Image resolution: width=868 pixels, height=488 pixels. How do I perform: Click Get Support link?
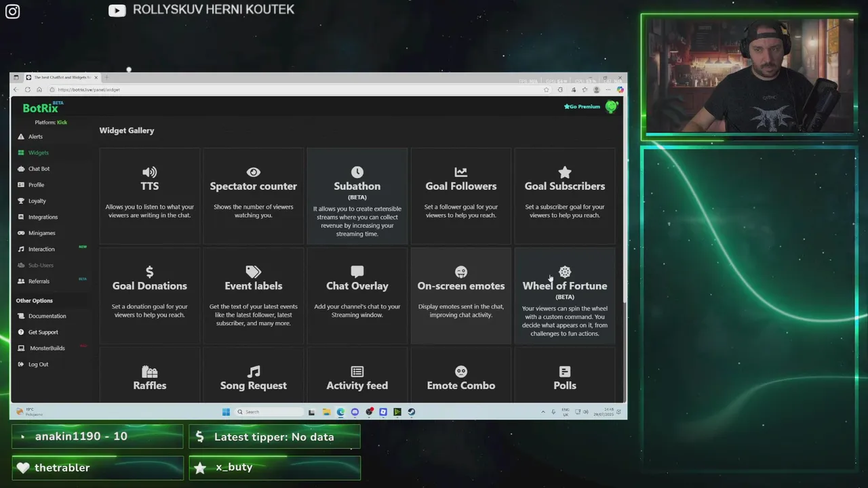43,332
